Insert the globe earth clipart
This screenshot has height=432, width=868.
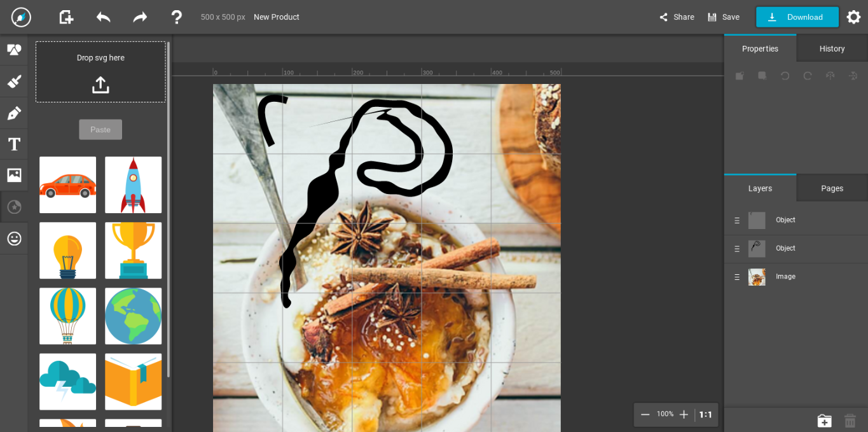[133, 316]
